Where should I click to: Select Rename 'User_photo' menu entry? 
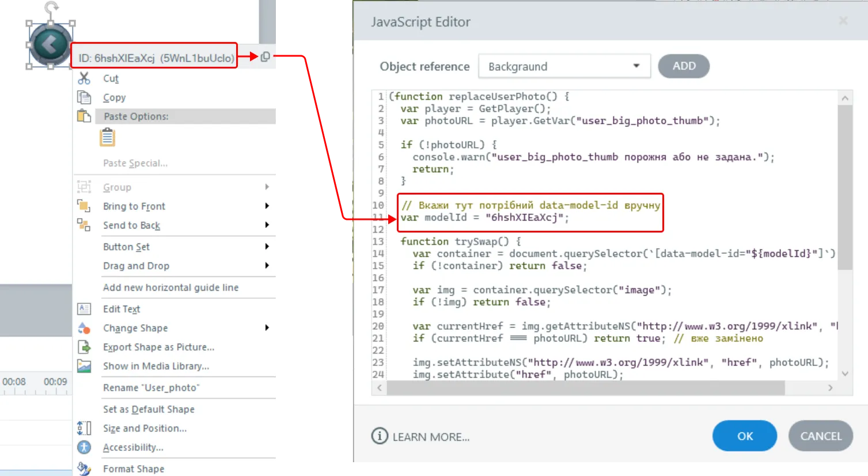tap(151, 388)
